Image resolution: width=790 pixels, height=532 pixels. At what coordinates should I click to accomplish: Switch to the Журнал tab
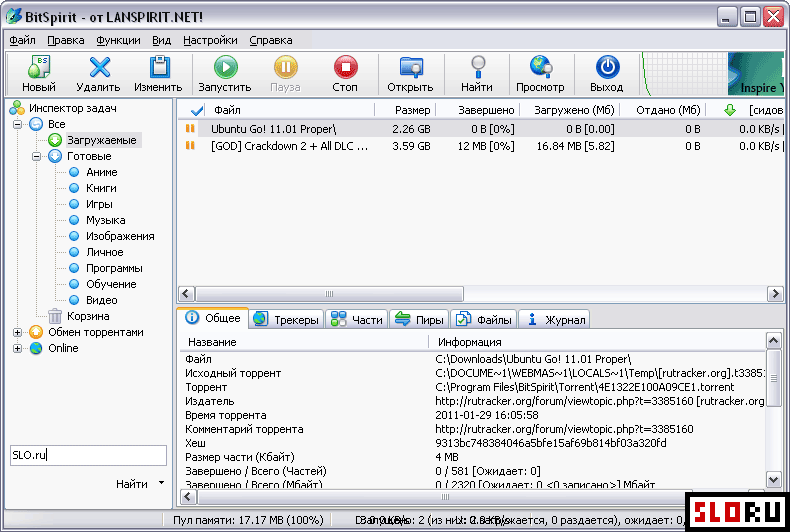point(554,319)
